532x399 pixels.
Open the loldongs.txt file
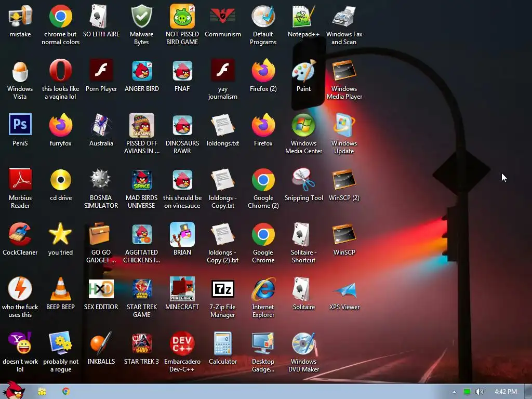click(x=222, y=125)
